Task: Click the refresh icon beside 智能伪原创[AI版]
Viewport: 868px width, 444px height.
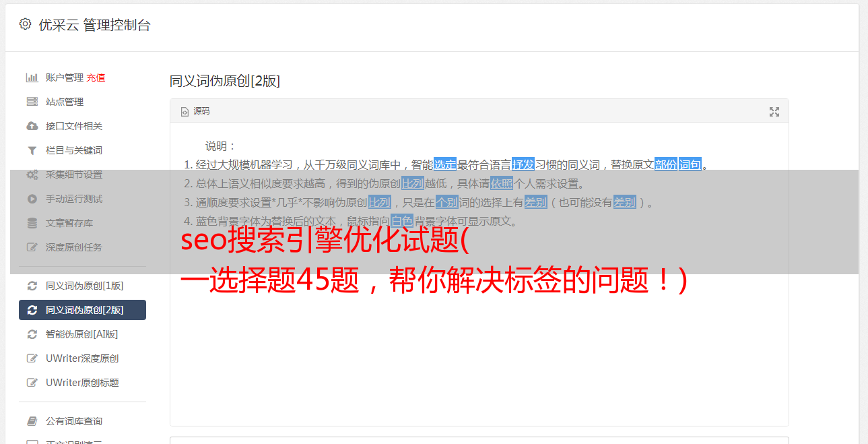Action: pyautogui.click(x=32, y=334)
